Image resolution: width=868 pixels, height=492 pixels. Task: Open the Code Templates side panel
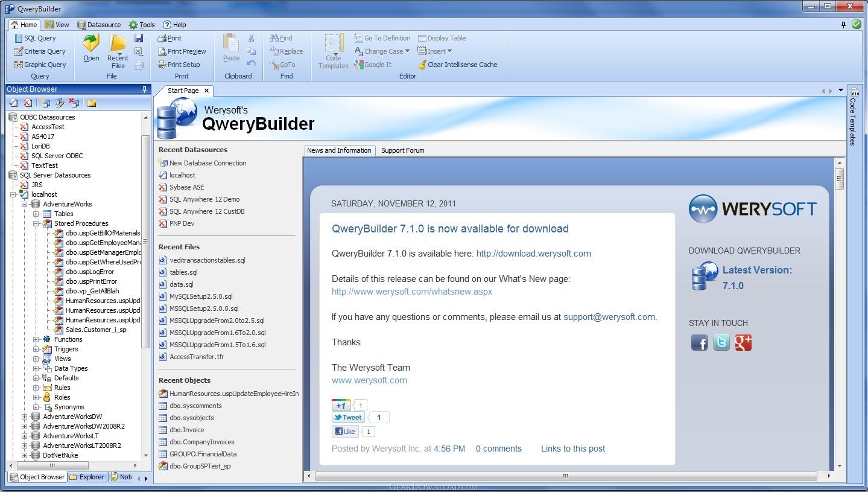pos(854,117)
